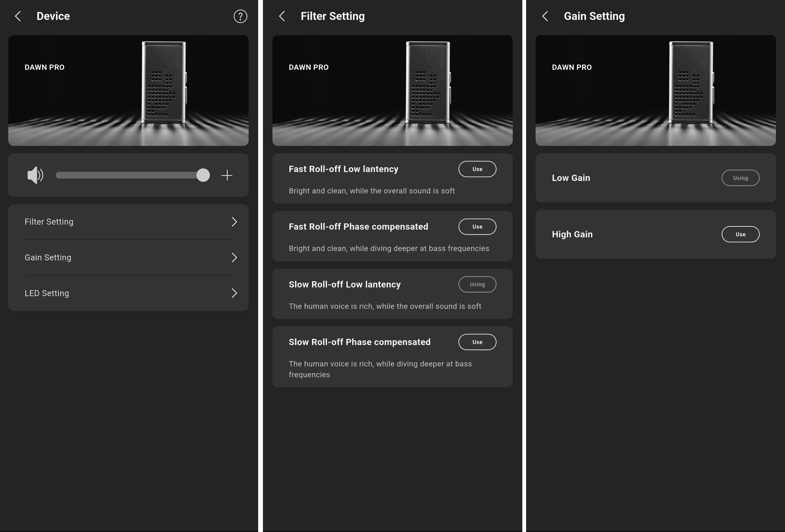The image size is (785, 532).
Task: Use Fast Roll-off Phase compensated filter
Action: (477, 227)
